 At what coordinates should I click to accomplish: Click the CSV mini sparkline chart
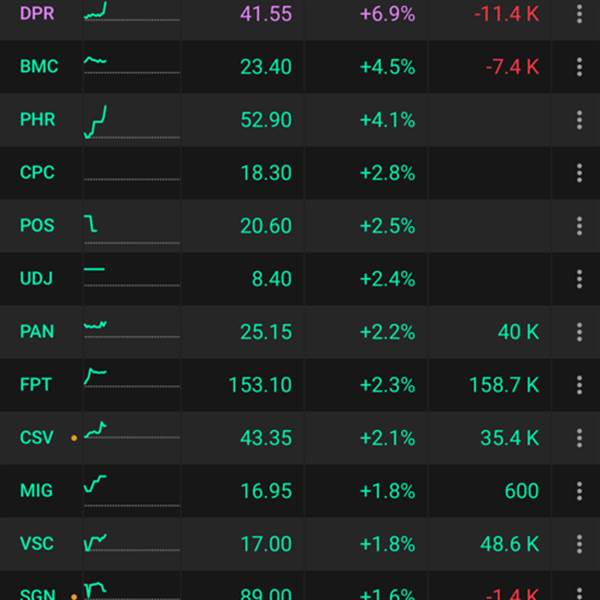131,430
